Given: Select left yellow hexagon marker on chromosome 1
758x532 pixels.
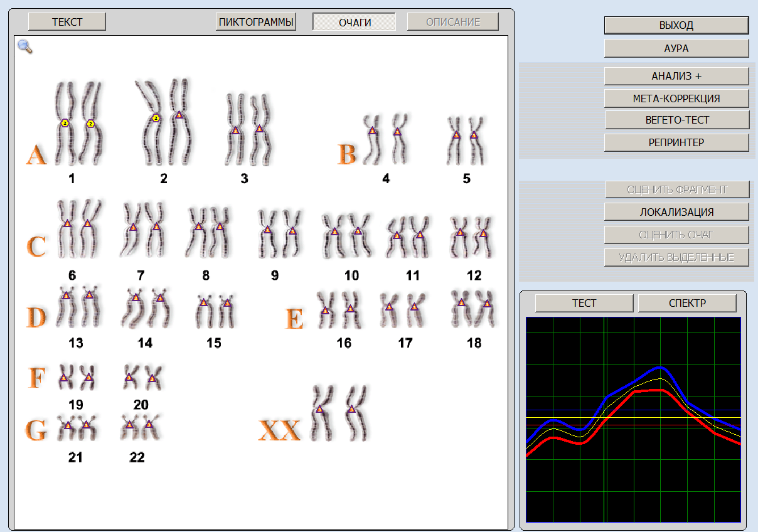Looking at the screenshot, I should 65,124.
